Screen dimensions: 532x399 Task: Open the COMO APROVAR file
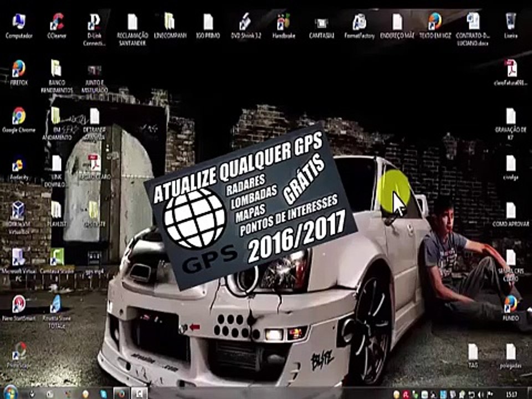pos(510,211)
